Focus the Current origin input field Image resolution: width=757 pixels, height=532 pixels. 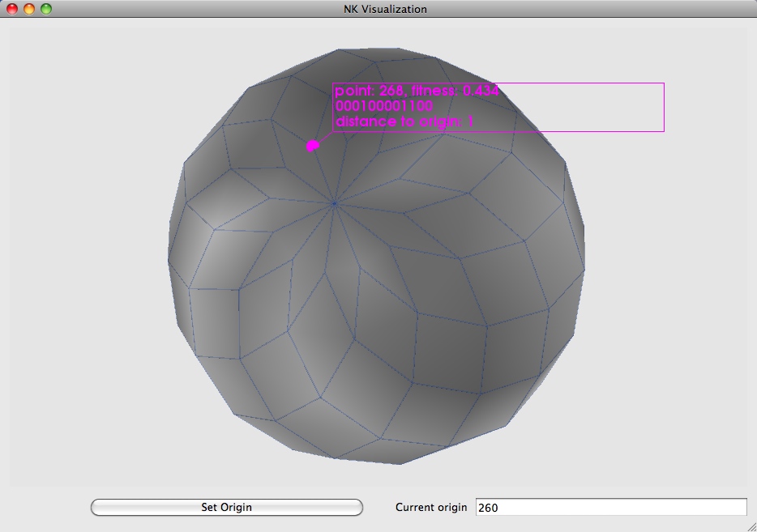(610, 507)
